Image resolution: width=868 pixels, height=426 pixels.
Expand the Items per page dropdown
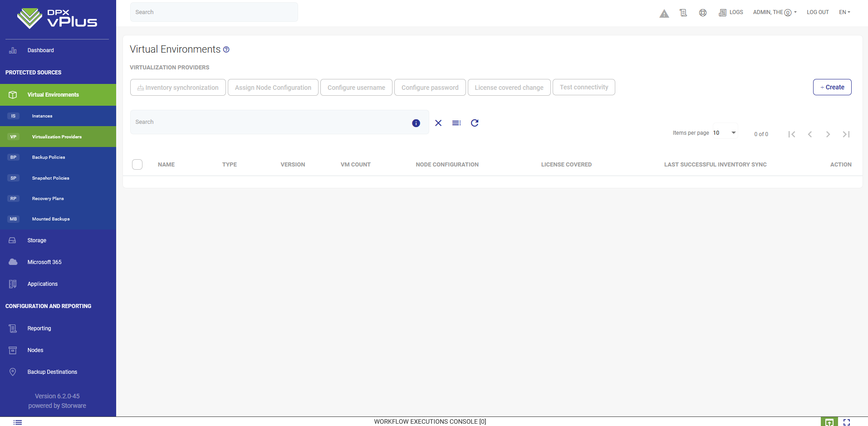[725, 133]
